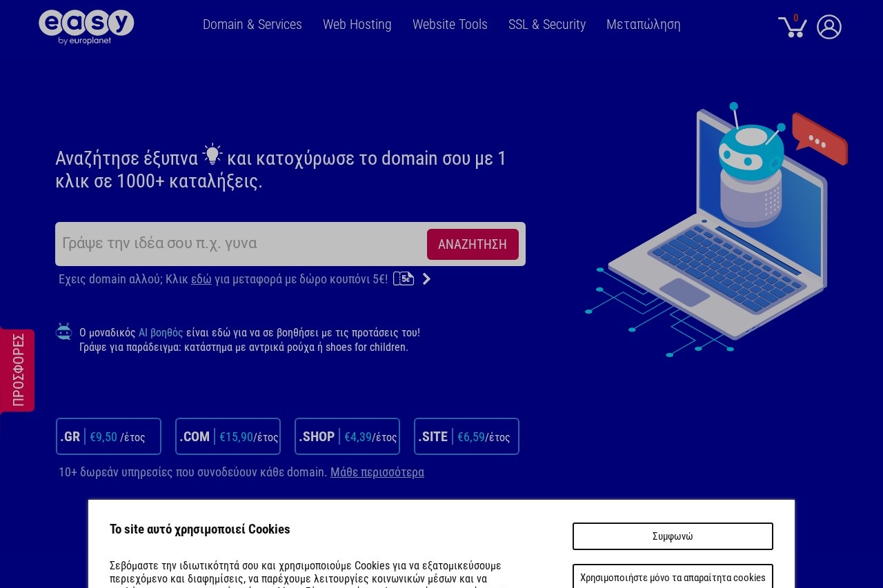The height and width of the screenshot is (588, 883).
Task: Open the Web Hosting menu
Action: [357, 25]
